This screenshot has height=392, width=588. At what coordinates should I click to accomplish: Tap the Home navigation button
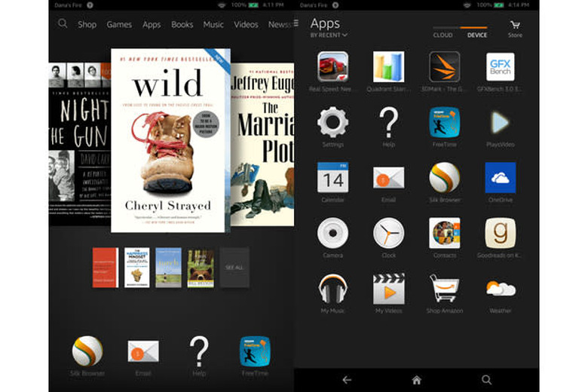pos(416,380)
